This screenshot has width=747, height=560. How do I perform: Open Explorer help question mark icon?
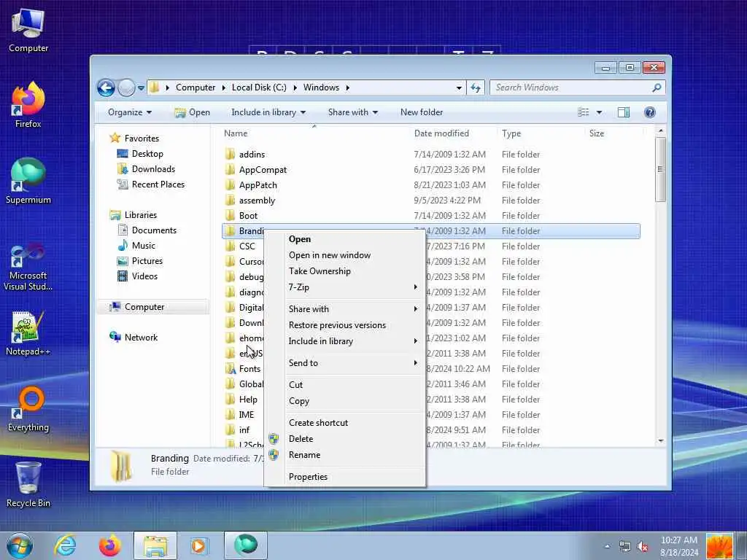click(x=649, y=112)
